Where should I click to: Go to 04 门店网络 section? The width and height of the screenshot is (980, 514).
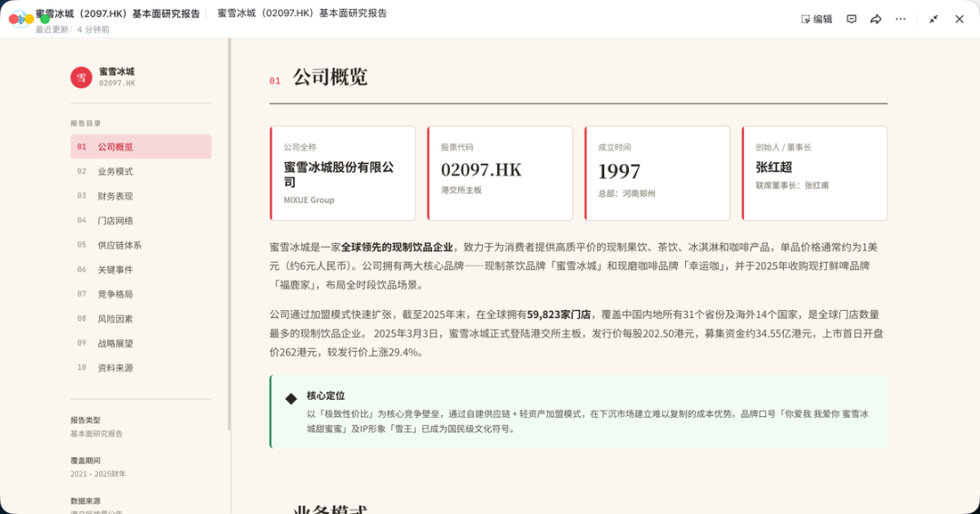point(141,220)
